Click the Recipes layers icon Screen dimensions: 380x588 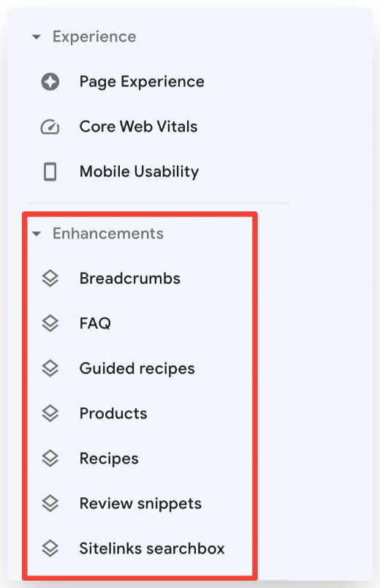click(50, 459)
